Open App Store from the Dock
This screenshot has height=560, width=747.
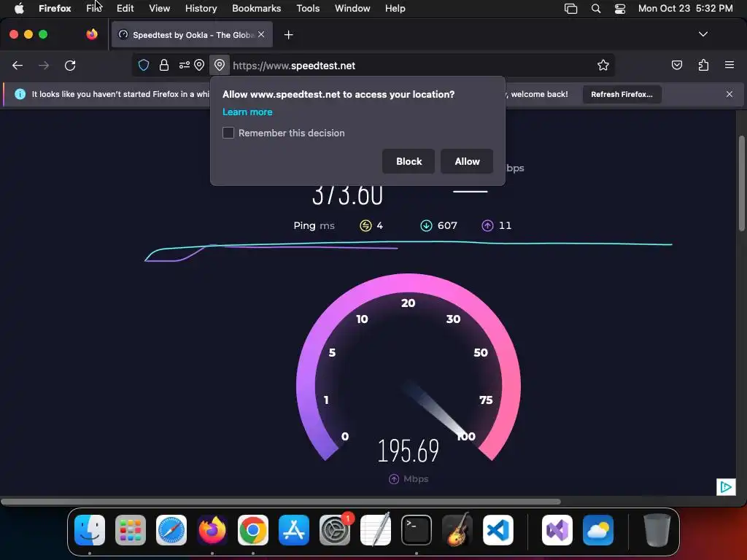pos(294,530)
